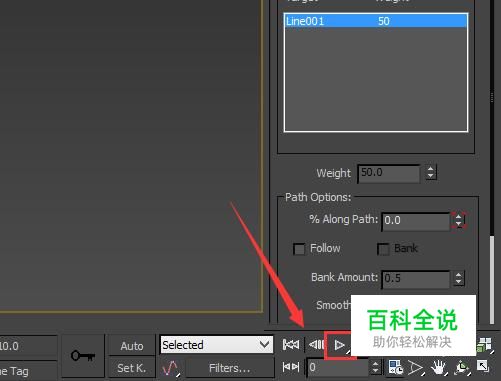Open default In/Out tangents curve icon
501x381 pixels.
171,368
